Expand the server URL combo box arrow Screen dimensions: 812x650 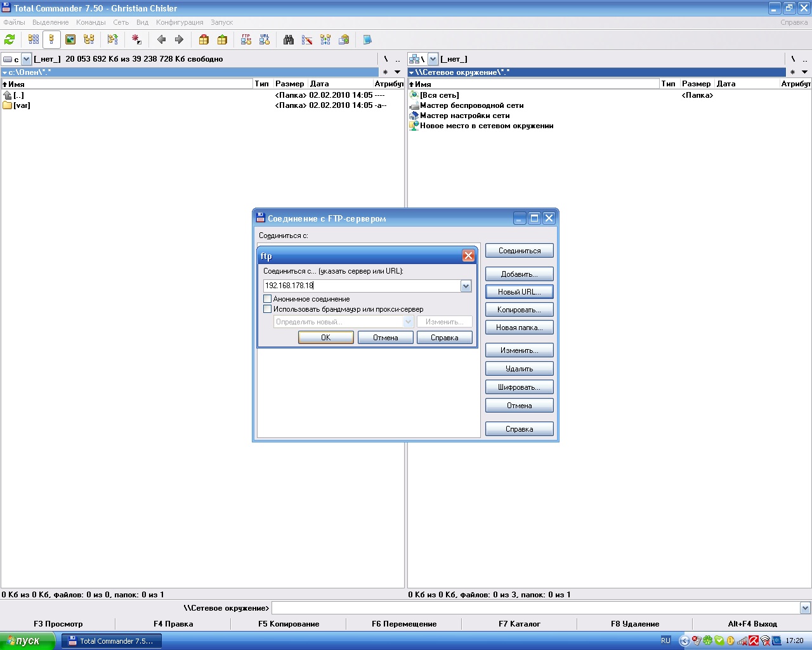pos(466,286)
